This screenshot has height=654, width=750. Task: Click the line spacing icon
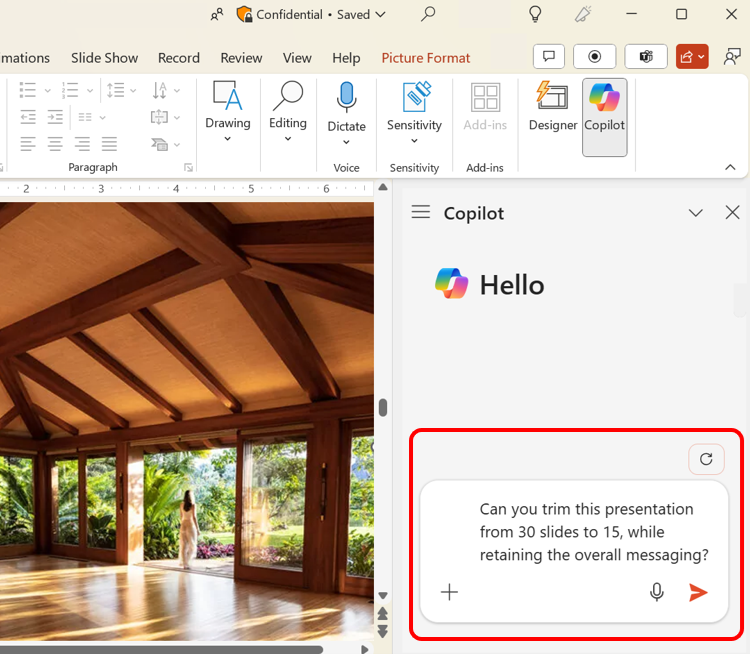(115, 89)
